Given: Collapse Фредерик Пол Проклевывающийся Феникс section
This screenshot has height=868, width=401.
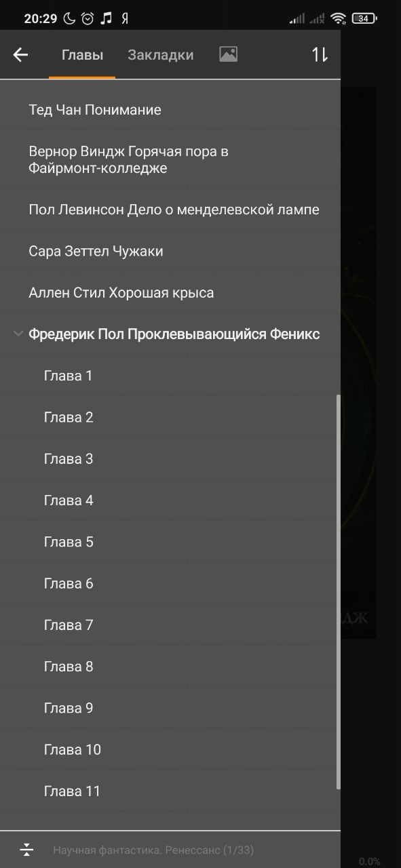Looking at the screenshot, I should click(17, 334).
